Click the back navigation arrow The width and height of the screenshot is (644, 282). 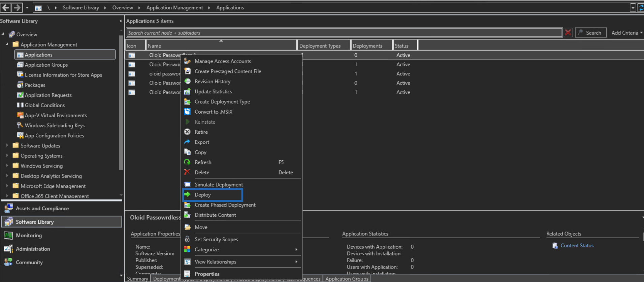pos(6,7)
